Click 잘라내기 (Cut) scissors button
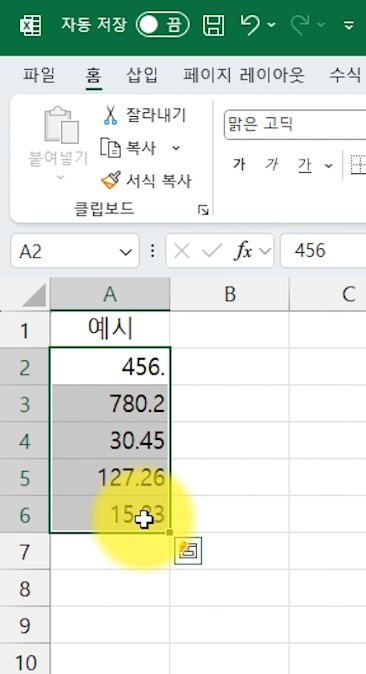The image size is (366, 674). tap(144, 115)
